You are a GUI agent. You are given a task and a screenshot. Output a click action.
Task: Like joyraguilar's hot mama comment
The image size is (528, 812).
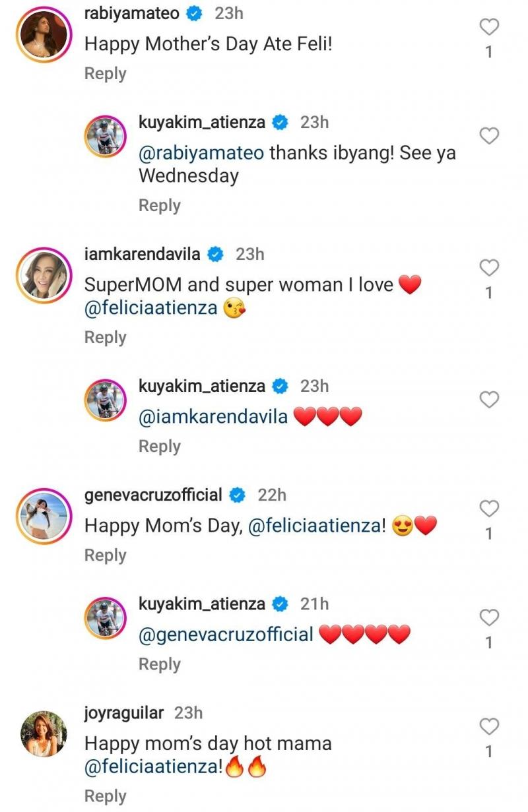point(488,727)
